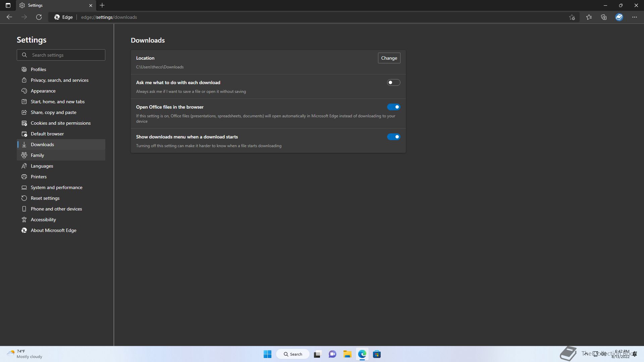Open Cookies and site permissions
This screenshot has height=362, width=644.
[x=61, y=123]
